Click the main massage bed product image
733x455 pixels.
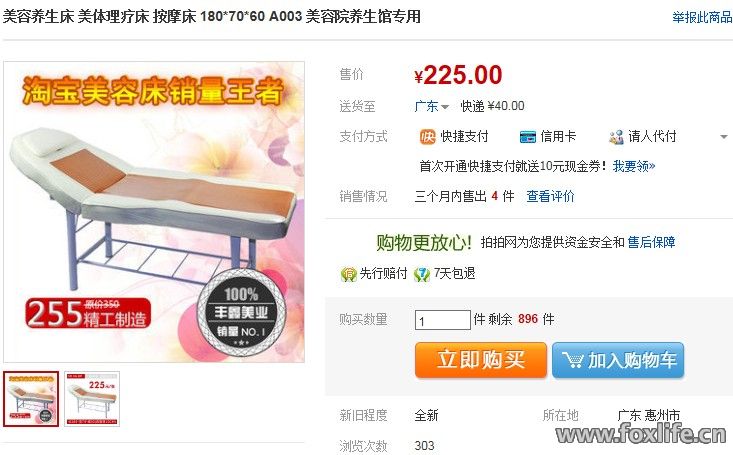[x=154, y=212]
